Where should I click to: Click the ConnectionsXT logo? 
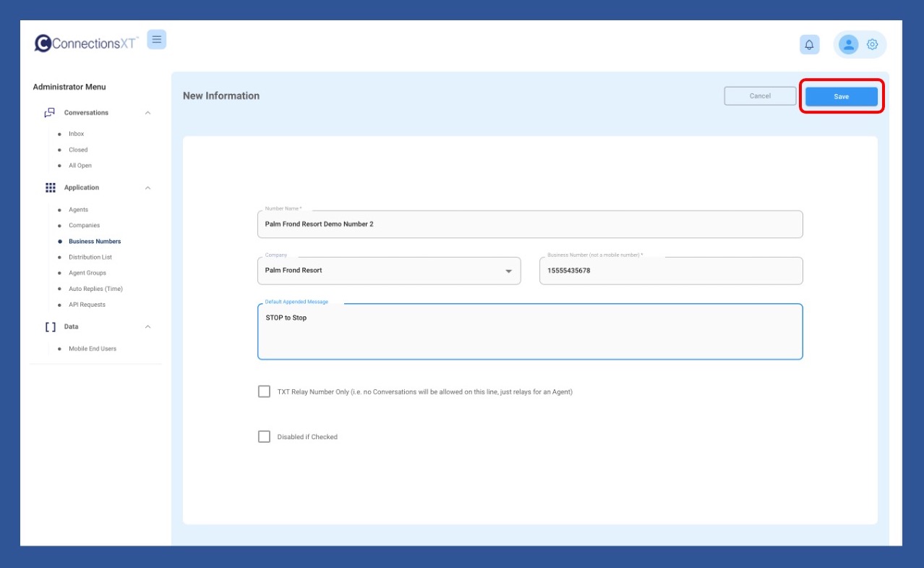tap(87, 43)
